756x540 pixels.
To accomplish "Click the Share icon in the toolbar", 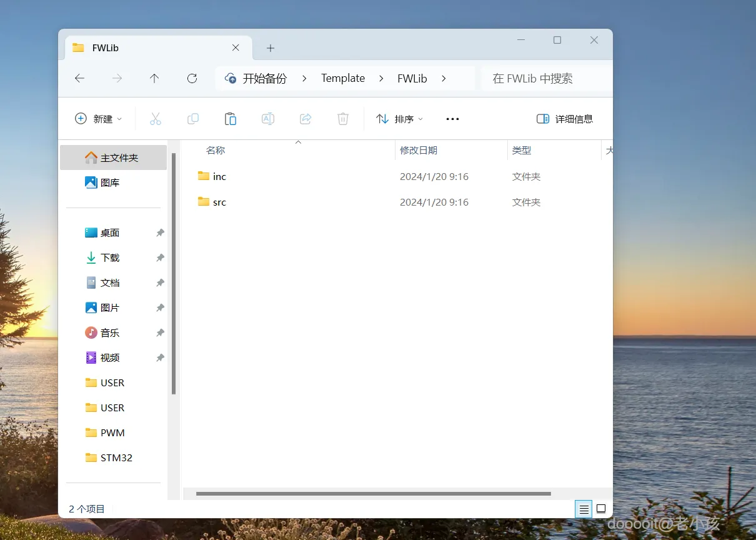I will point(305,119).
